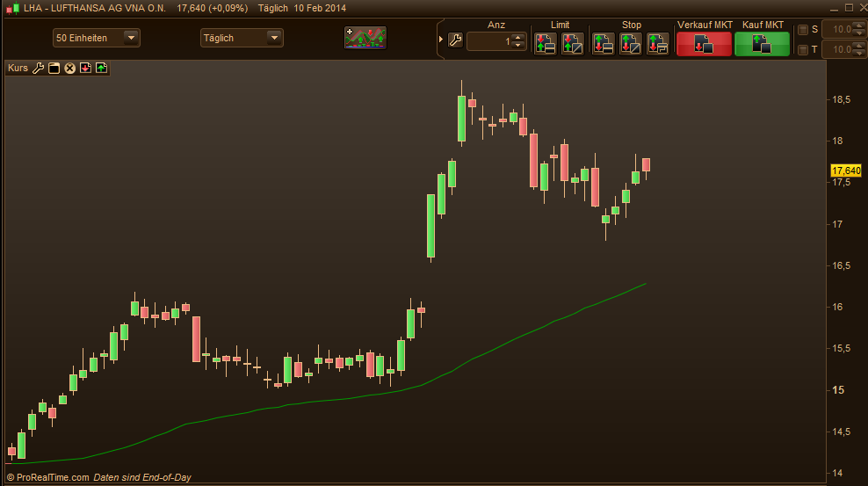Maximize the chart window
This screenshot has width=868, height=486.
[x=849, y=8]
